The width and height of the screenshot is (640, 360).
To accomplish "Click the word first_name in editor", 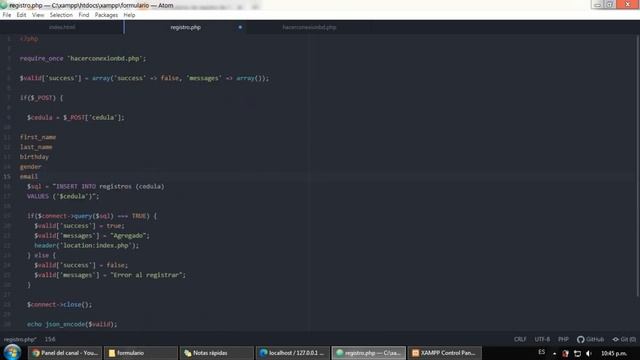I will [38, 137].
